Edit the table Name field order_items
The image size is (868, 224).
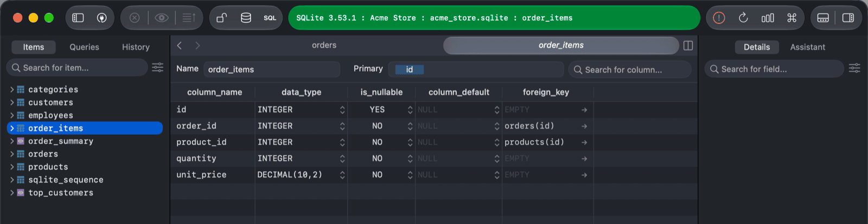coord(272,70)
